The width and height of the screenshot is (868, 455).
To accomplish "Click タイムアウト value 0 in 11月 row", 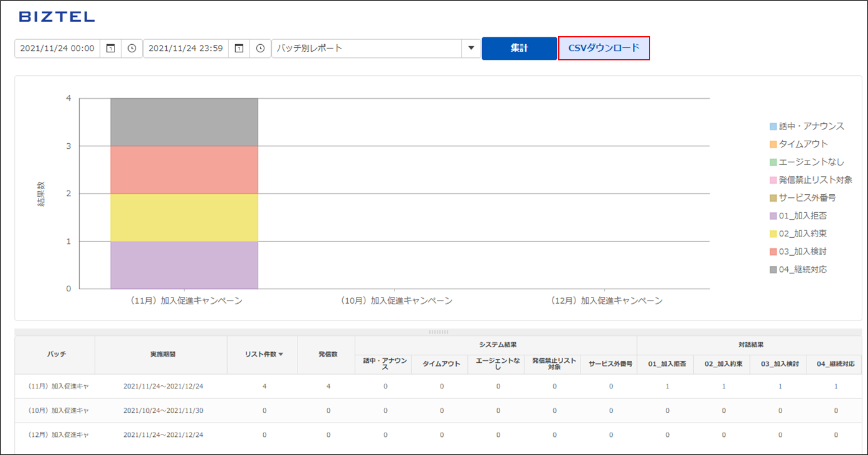I will click(442, 387).
